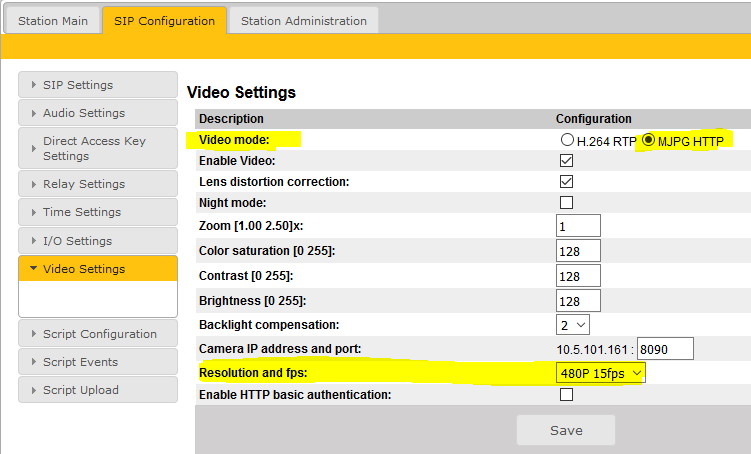Image resolution: width=751 pixels, height=454 pixels.
Task: Expand the Audio Settings section
Action: pyautogui.click(x=97, y=113)
